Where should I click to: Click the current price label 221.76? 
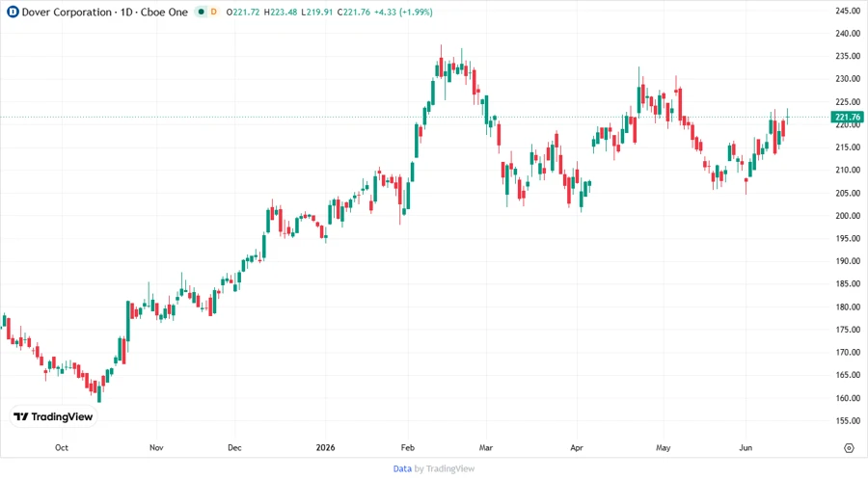847,117
